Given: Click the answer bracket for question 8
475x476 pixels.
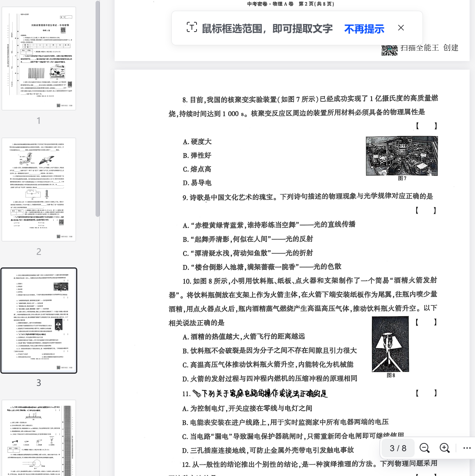Looking at the screenshot, I should (426, 126).
